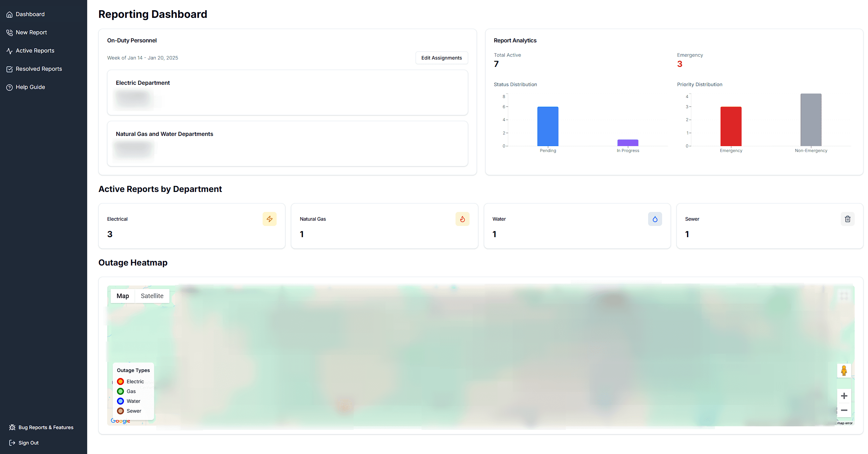Click the Gas legend green swatch
868x454 pixels.
tap(120, 391)
